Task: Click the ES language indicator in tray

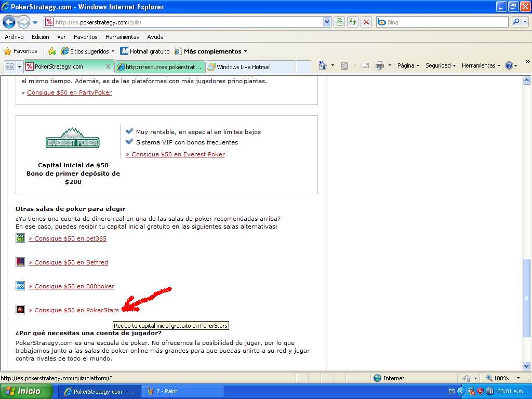Action: [x=451, y=392]
